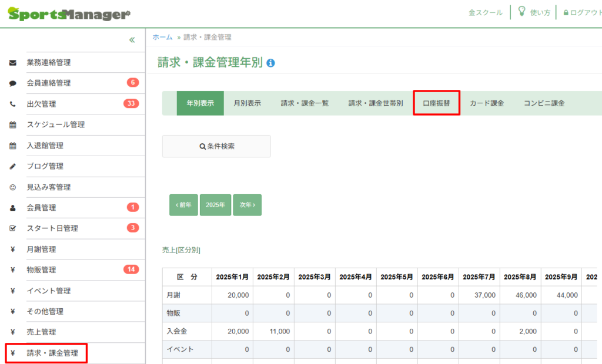602x364 pixels.
Task: Open the 月別表示 tab
Action: [x=247, y=103]
